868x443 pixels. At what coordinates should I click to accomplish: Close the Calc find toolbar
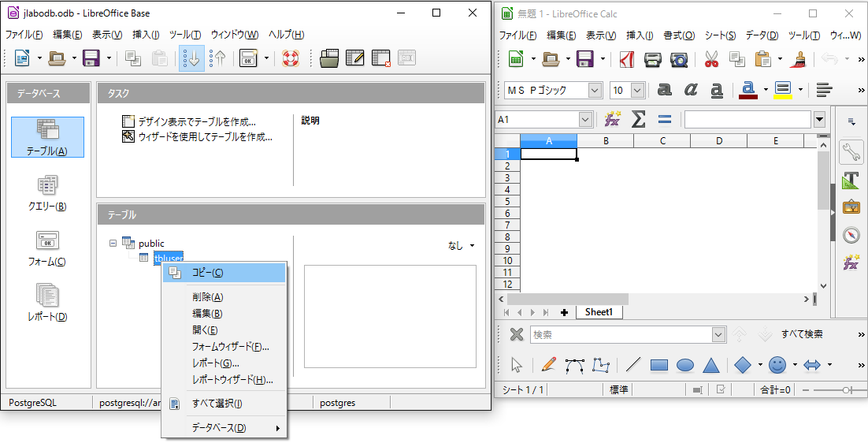(x=517, y=334)
